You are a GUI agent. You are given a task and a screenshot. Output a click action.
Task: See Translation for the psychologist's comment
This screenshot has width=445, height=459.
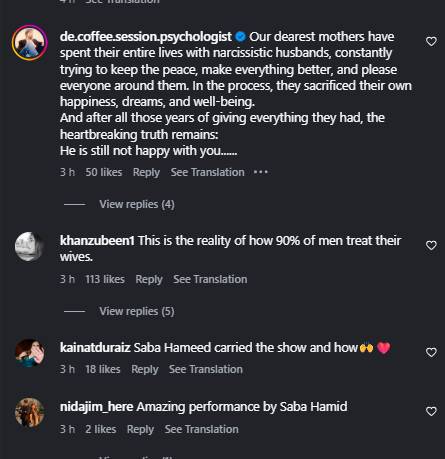pos(208,172)
